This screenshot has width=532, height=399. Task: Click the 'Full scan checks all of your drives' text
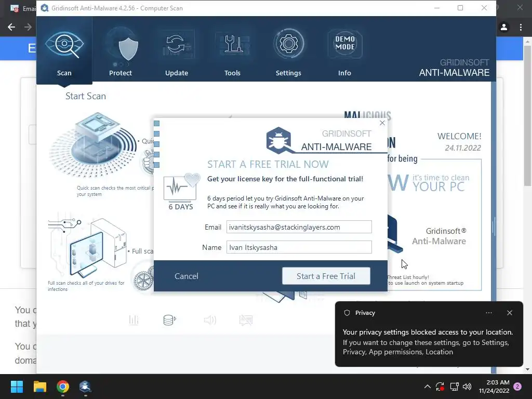coord(86,286)
